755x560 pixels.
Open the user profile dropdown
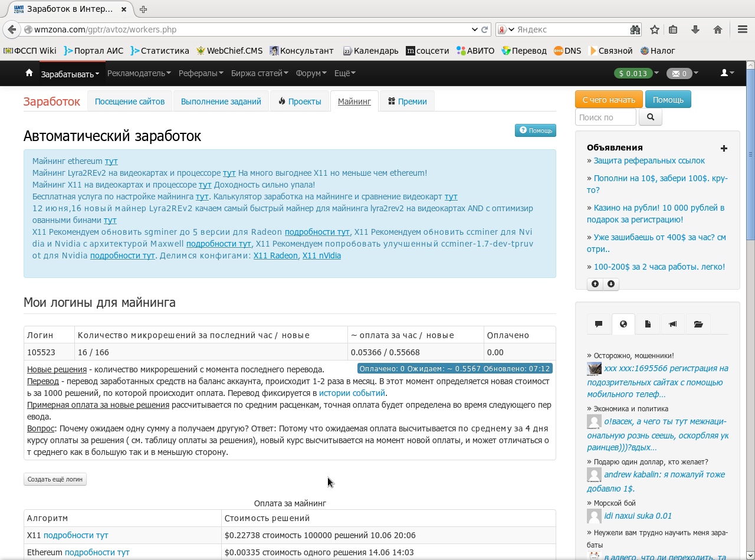[727, 73]
